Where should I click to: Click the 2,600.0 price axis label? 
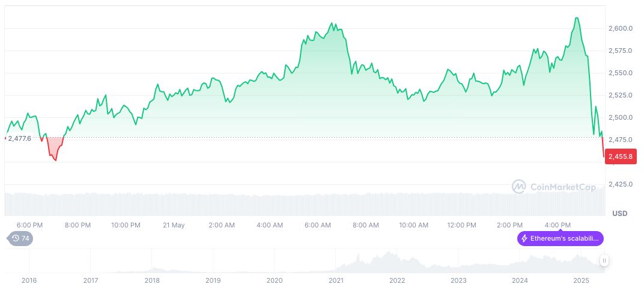pyautogui.click(x=621, y=28)
